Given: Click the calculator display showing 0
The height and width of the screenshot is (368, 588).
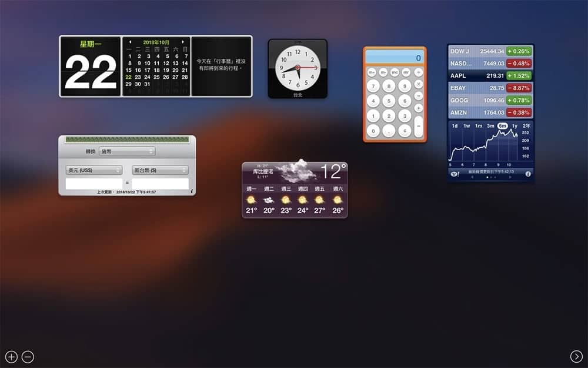Looking at the screenshot, I should (395, 58).
